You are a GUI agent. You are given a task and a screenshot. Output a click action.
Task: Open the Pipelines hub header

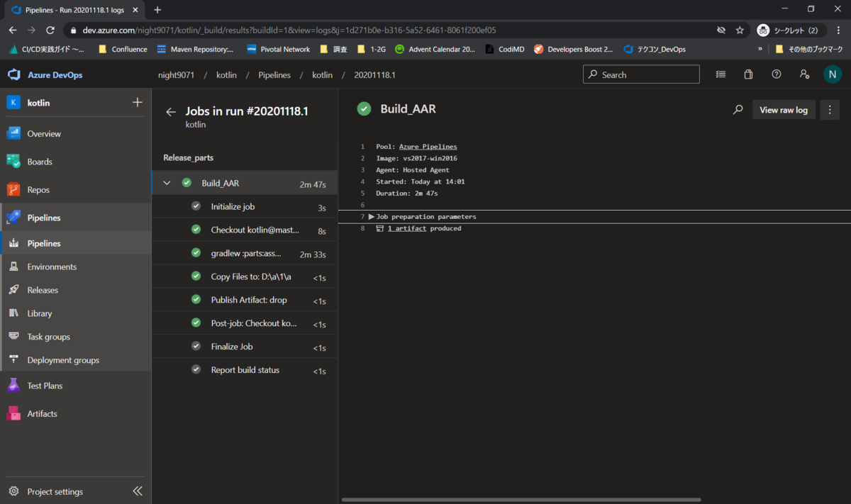tap(76, 218)
